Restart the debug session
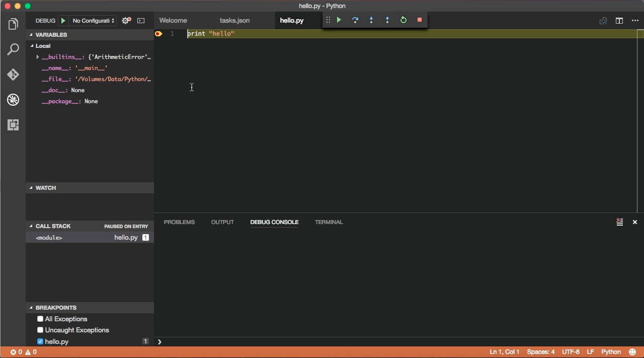Viewport: 644px width, 358px height. click(404, 20)
